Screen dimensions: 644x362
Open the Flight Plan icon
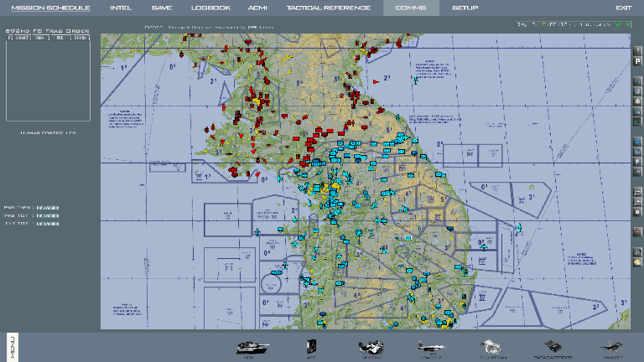click(x=492, y=349)
